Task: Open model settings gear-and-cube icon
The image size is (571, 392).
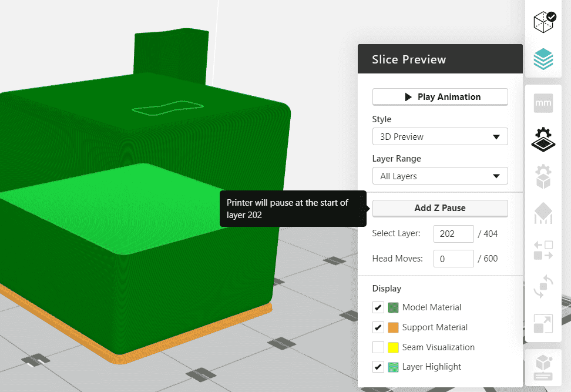Action: [543, 176]
